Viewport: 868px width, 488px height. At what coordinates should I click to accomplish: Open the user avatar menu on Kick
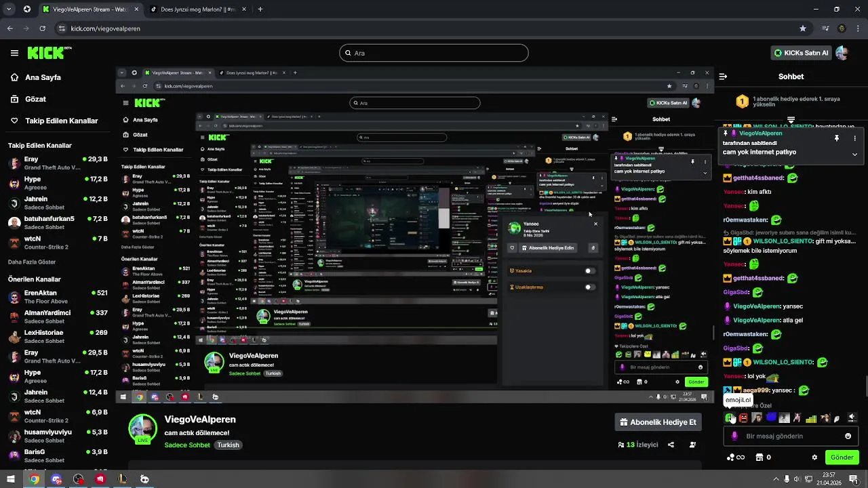(x=842, y=53)
